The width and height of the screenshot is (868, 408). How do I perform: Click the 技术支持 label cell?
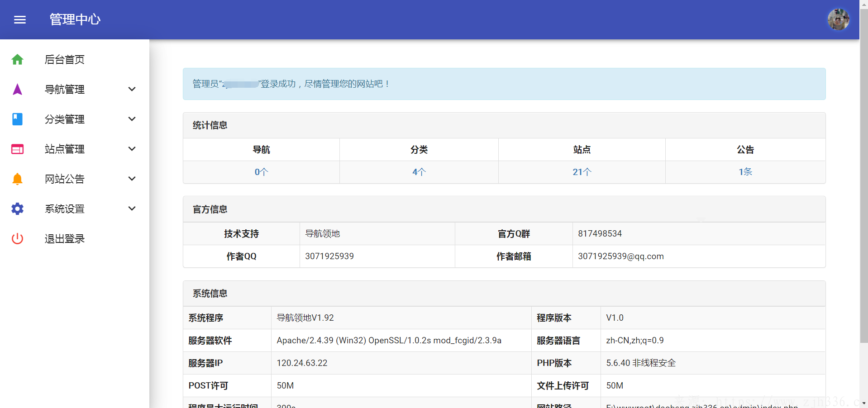click(x=242, y=234)
